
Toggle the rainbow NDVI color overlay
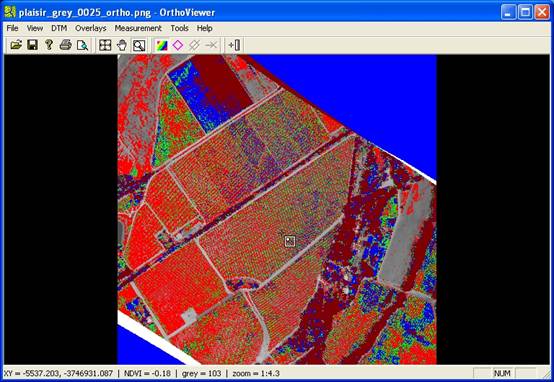pyautogui.click(x=161, y=45)
